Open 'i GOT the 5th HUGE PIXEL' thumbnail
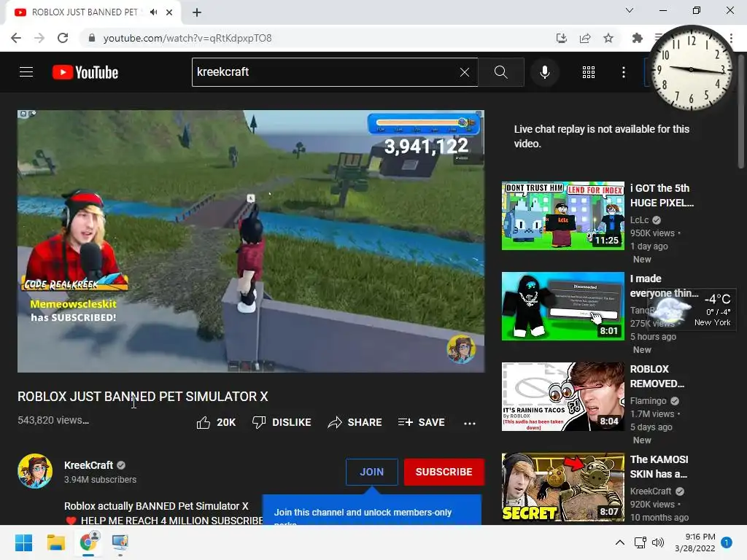 click(x=562, y=215)
